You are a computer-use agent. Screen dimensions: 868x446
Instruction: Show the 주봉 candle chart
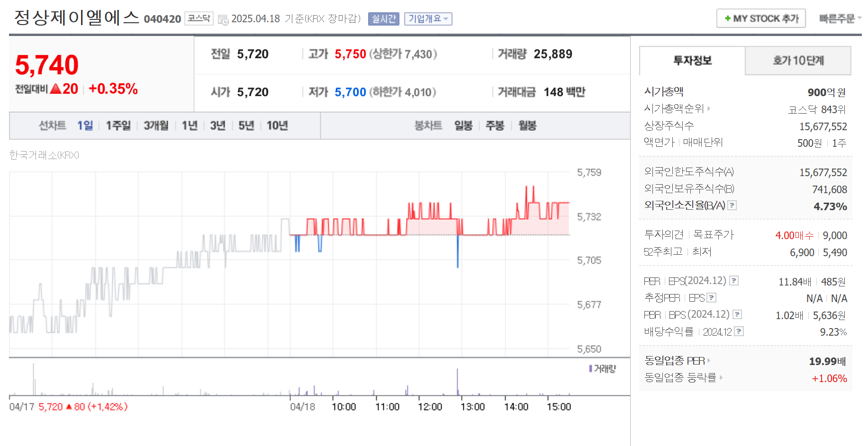(x=495, y=125)
